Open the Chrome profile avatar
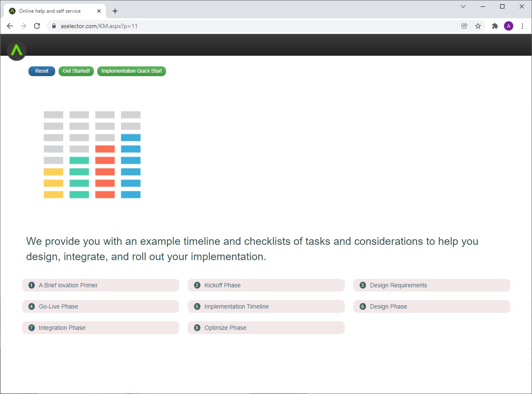Viewport: 532px width, 394px height. pyautogui.click(x=509, y=26)
